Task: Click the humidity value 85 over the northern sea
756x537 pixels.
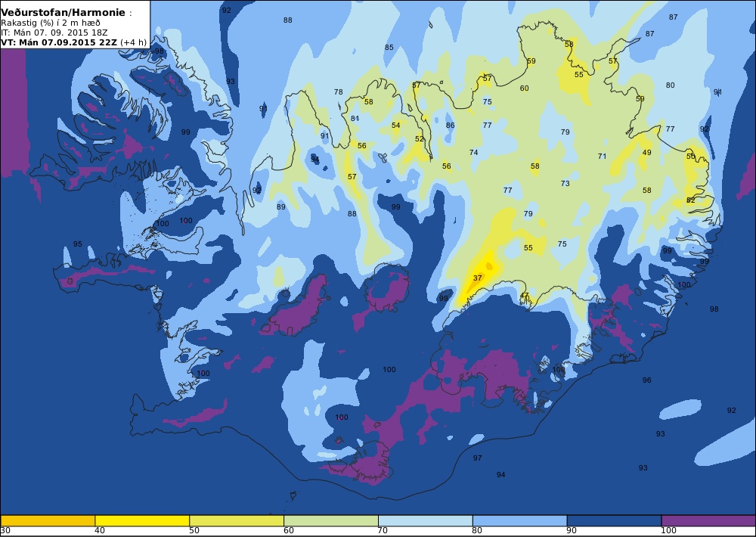Action: (389, 48)
